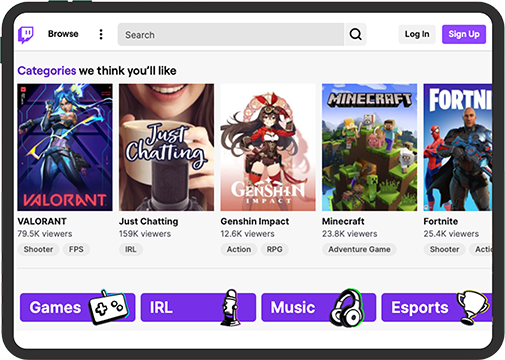
Task: Click the search magnifier icon
Action: click(x=355, y=34)
